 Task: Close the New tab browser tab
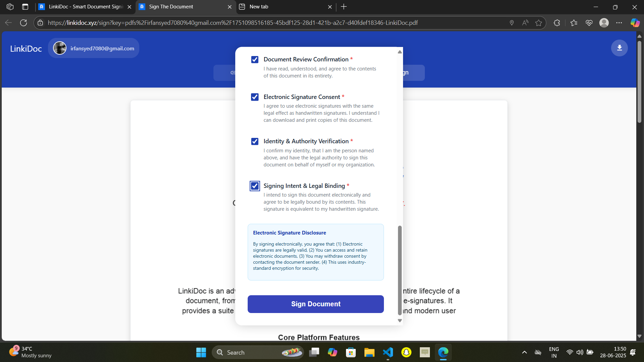[330, 7]
